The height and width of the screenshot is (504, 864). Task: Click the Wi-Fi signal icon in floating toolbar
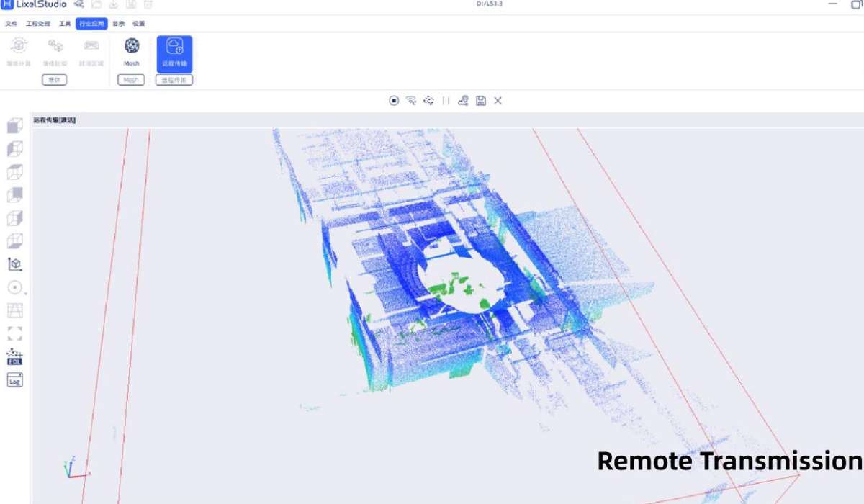coord(412,101)
